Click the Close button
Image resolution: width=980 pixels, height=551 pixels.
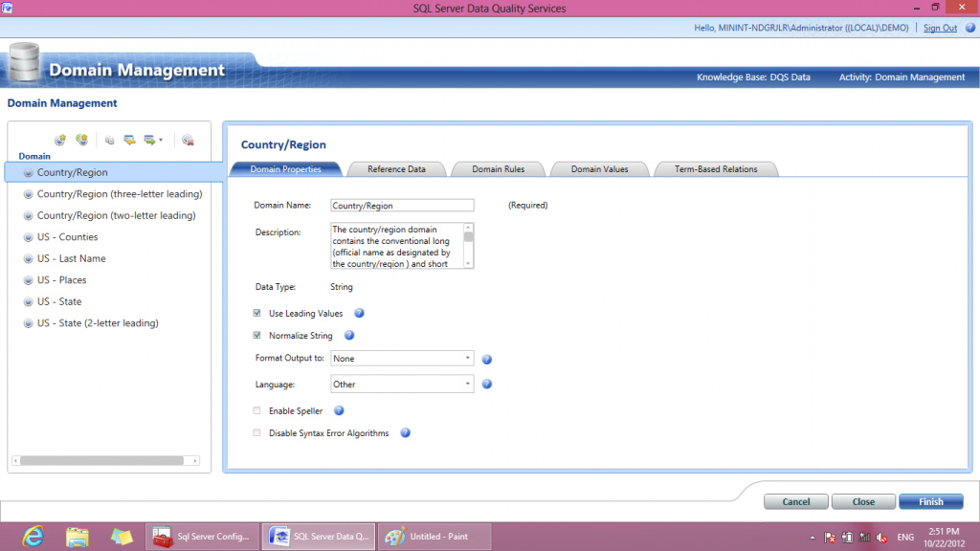(863, 501)
